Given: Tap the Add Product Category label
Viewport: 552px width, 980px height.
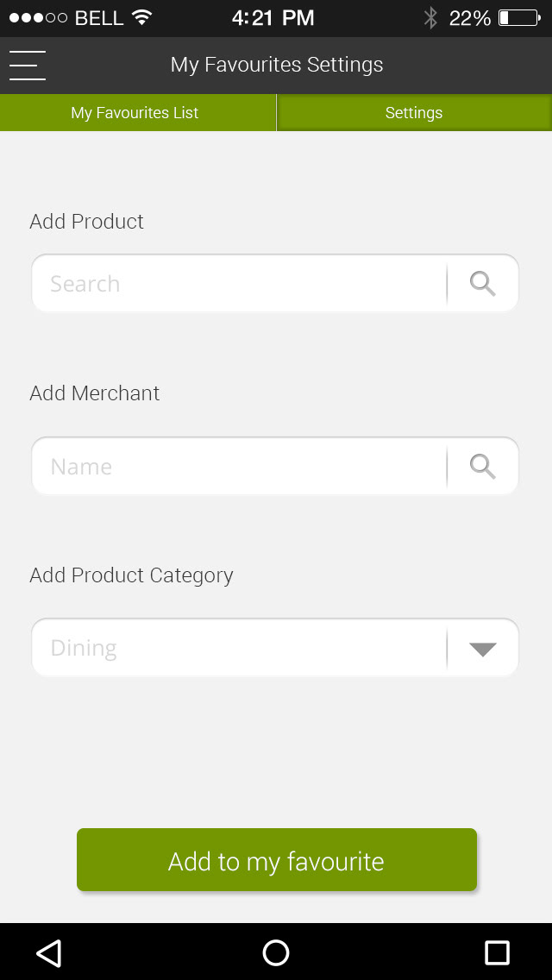Looking at the screenshot, I should point(132,575).
